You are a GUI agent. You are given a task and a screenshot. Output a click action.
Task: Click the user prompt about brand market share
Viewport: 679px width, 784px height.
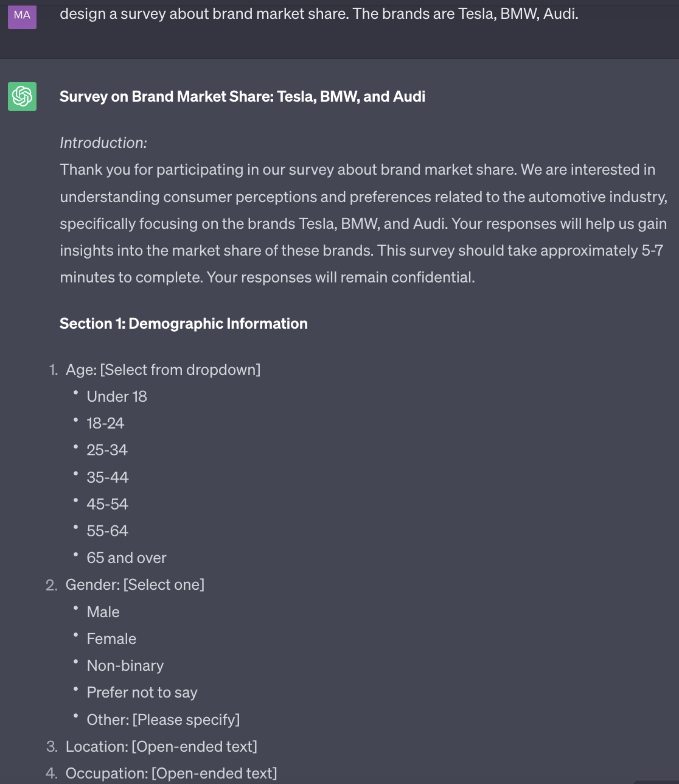[319, 13]
